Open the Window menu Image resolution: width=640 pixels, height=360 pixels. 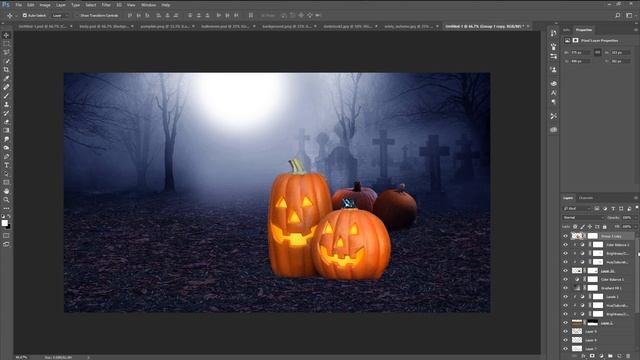149,5
